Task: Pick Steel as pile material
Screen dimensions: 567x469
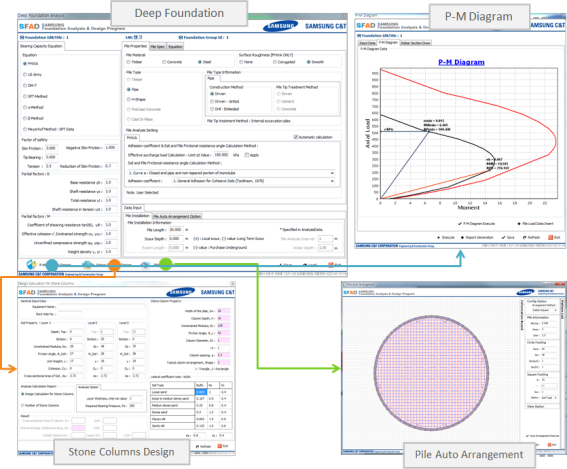Action: click(x=200, y=62)
